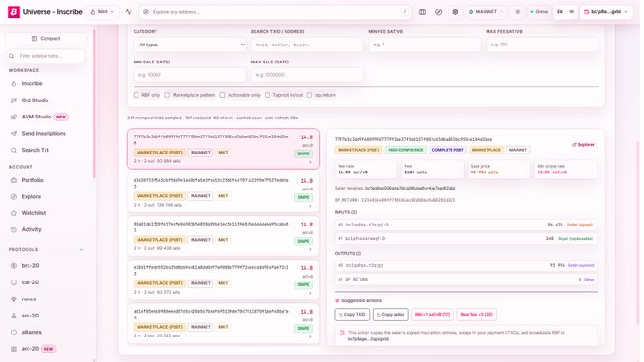Click the Copy seller button
644x362 pixels.
[390, 315]
